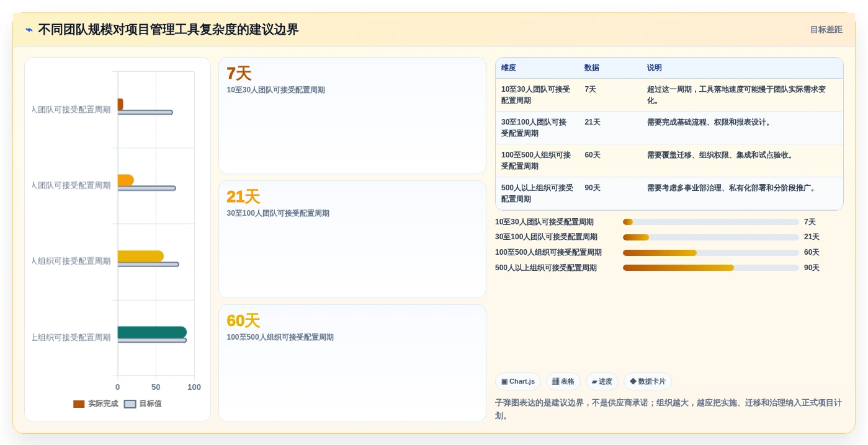
Task: Click the 21天 progress bar
Action: (711, 237)
